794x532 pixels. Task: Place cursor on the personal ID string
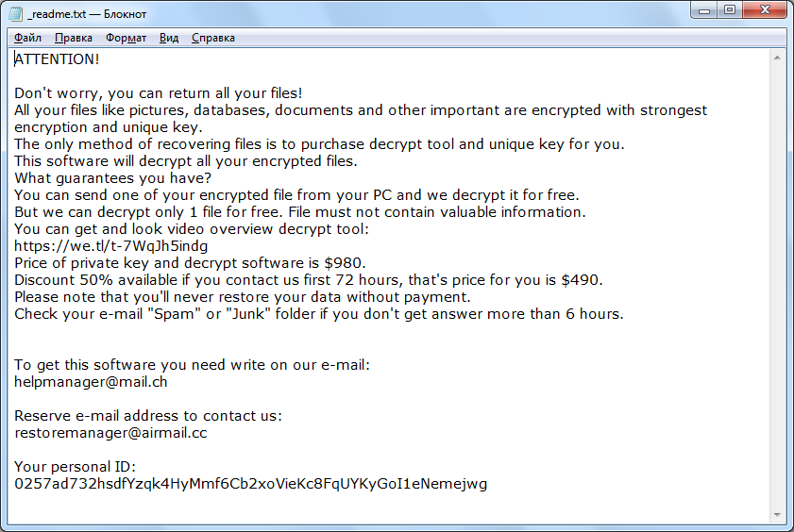click(250, 484)
